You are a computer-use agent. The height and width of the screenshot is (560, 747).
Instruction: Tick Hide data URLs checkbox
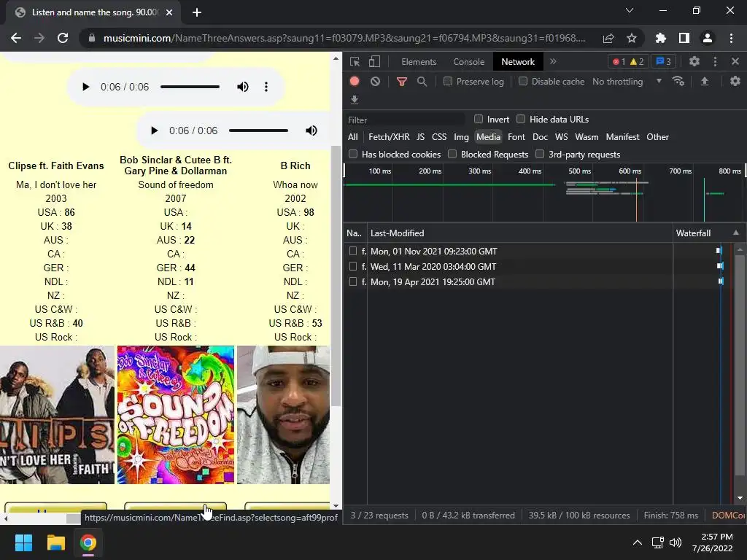coord(521,119)
